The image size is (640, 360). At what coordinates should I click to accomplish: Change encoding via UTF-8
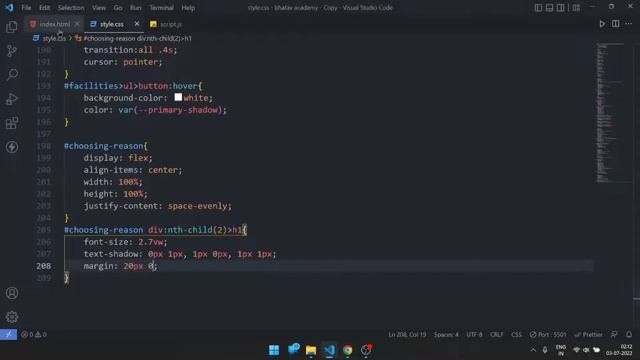[474, 334]
